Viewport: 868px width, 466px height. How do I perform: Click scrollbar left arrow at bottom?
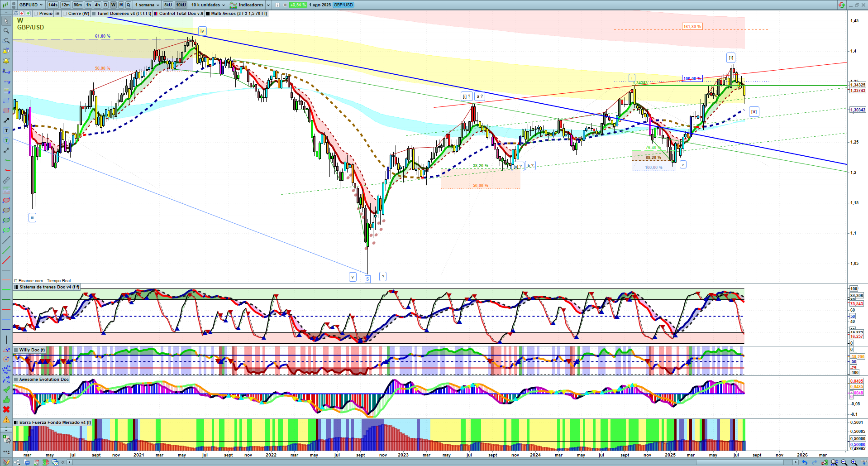coord(70,462)
